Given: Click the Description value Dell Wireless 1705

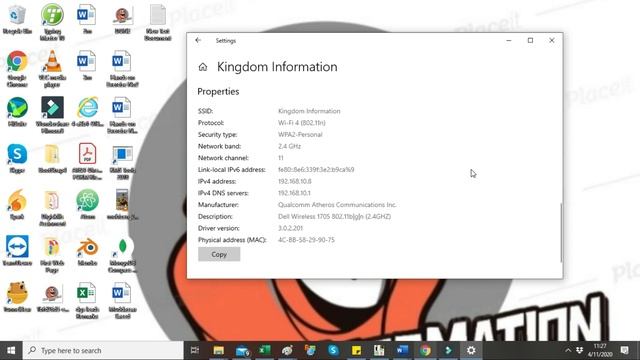Looking at the screenshot, I should click(334, 216).
